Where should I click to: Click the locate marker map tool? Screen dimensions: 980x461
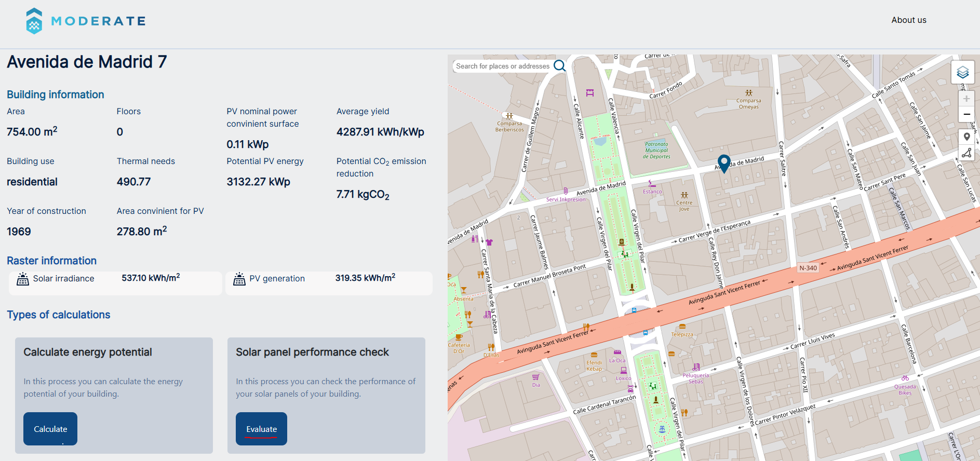(966, 137)
